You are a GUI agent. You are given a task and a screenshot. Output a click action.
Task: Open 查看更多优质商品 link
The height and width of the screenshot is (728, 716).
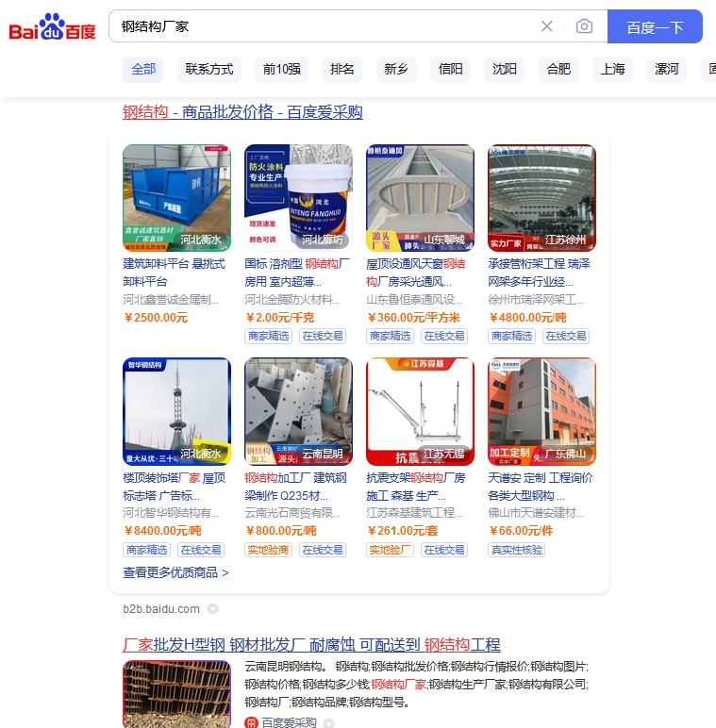(x=176, y=572)
